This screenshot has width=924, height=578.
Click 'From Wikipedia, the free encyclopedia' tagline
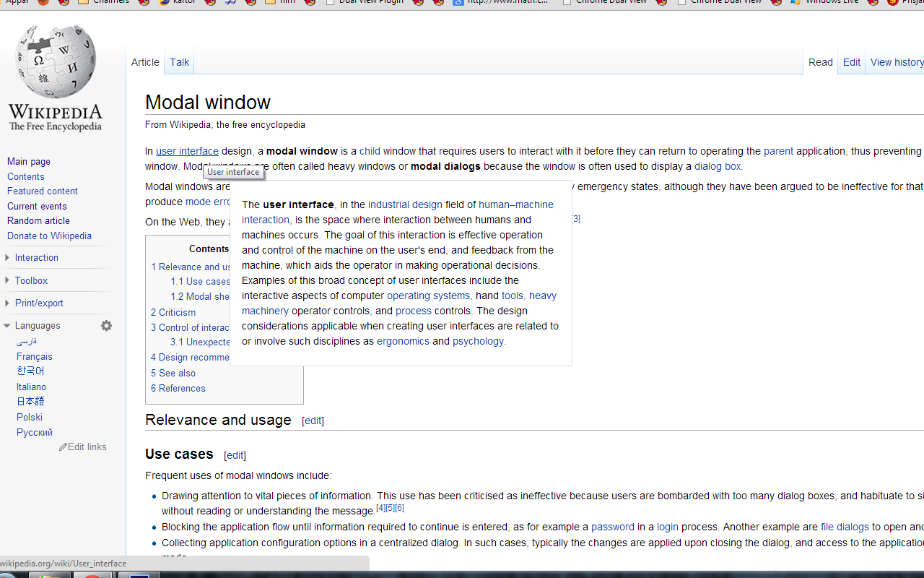tap(225, 124)
